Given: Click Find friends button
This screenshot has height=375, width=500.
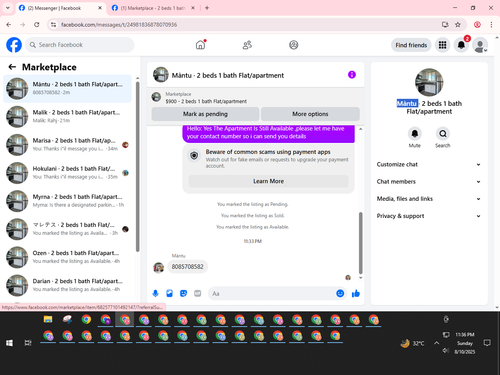Looking at the screenshot, I should (x=411, y=45).
